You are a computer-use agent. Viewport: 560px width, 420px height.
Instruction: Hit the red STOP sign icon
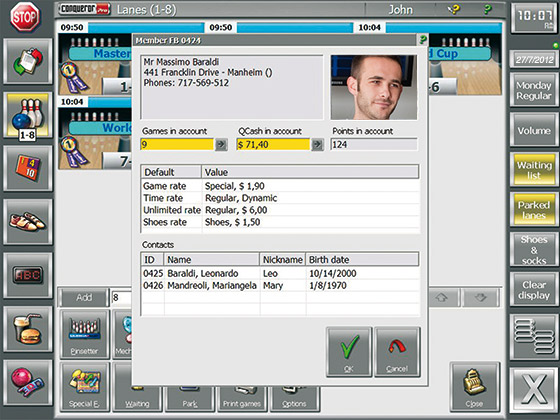tap(25, 16)
